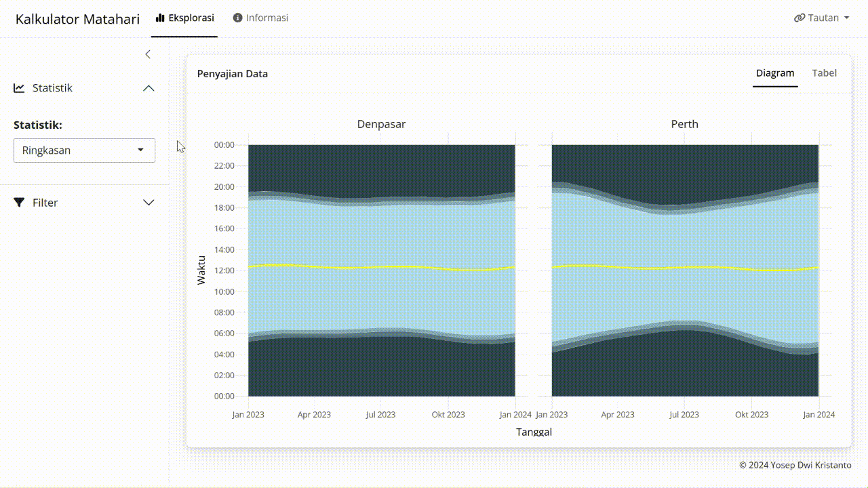Click the bar chart icon on Eksplorasi
Screen dimensions: 868x488
pos(160,18)
